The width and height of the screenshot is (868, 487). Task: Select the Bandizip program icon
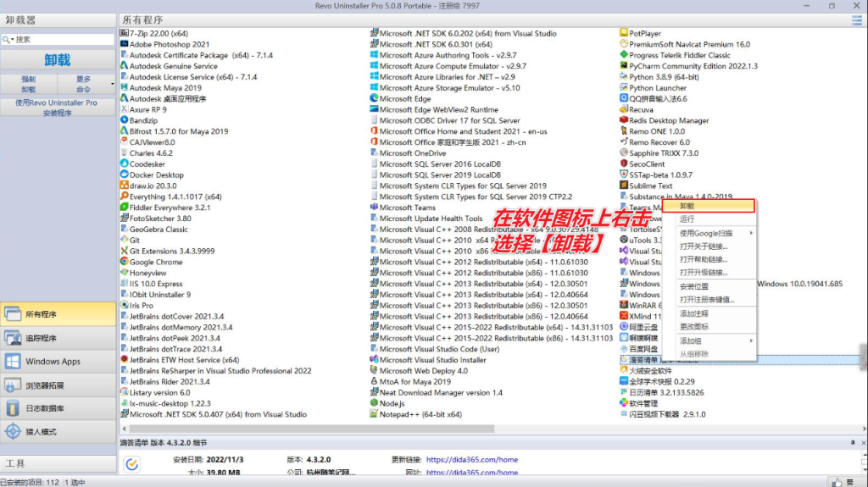click(125, 120)
